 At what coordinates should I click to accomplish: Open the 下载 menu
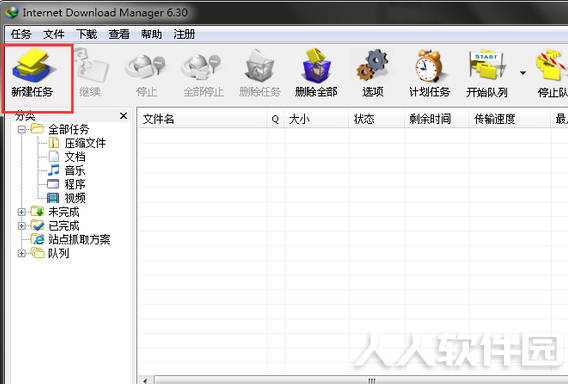click(x=86, y=34)
